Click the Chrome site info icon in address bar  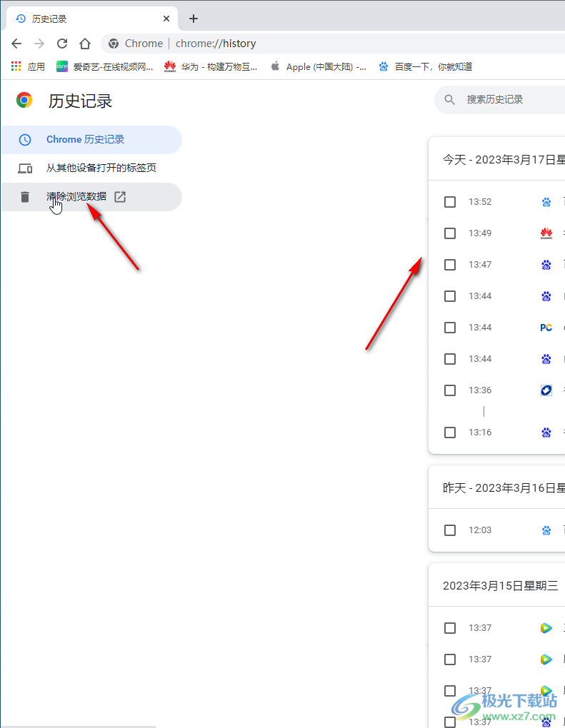click(114, 44)
